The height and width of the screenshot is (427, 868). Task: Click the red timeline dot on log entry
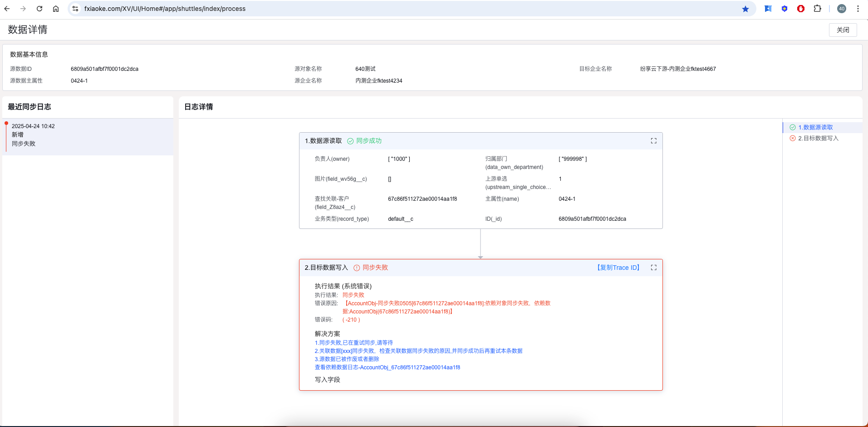click(6, 123)
